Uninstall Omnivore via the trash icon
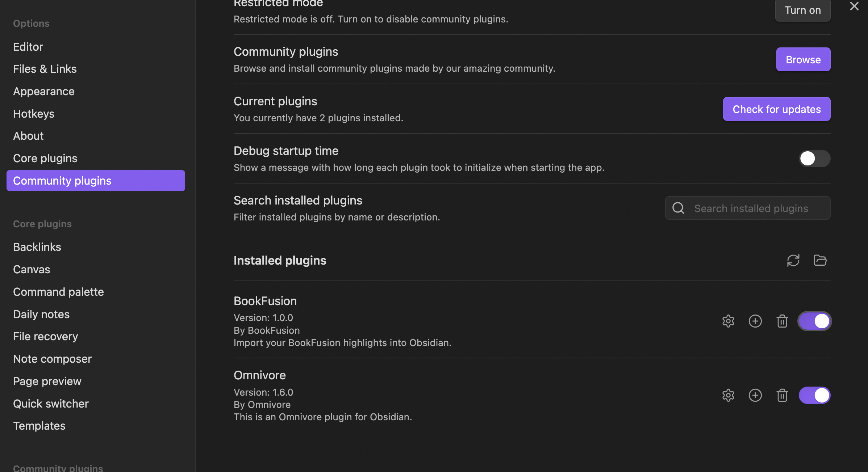The height and width of the screenshot is (472, 868). [x=782, y=395]
